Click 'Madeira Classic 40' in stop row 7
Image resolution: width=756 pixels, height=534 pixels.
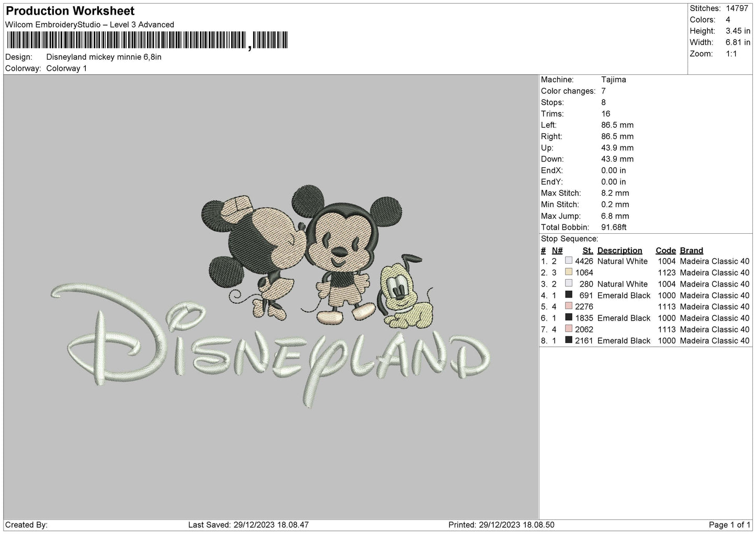[x=715, y=330]
